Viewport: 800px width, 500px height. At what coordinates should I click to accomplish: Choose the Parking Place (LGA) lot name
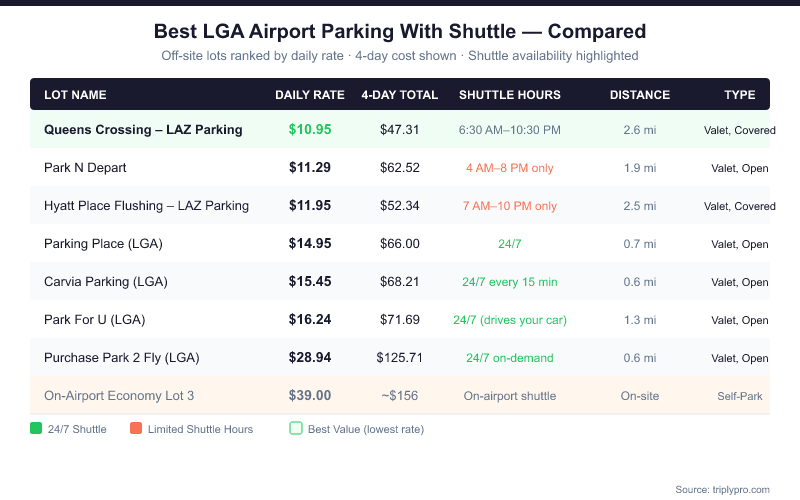click(103, 244)
